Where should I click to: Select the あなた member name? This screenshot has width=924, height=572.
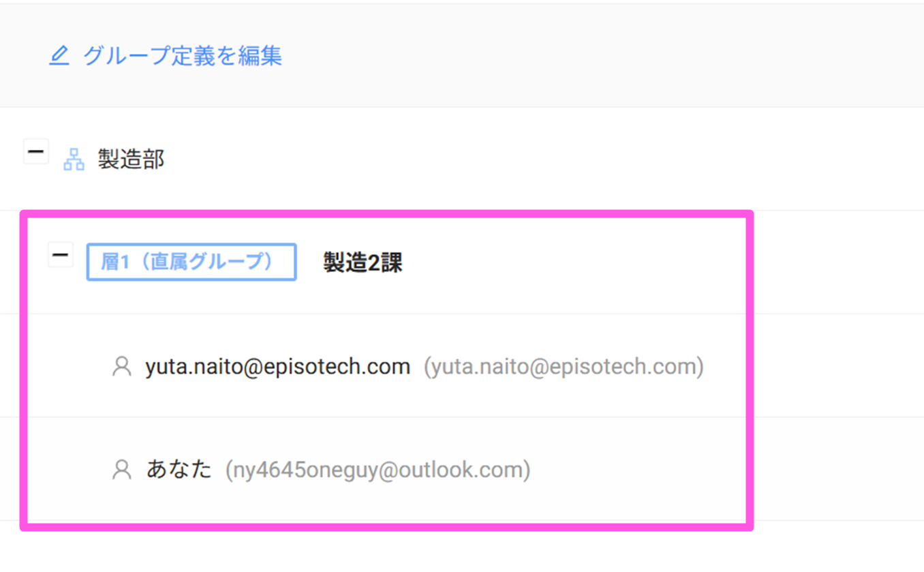click(179, 470)
